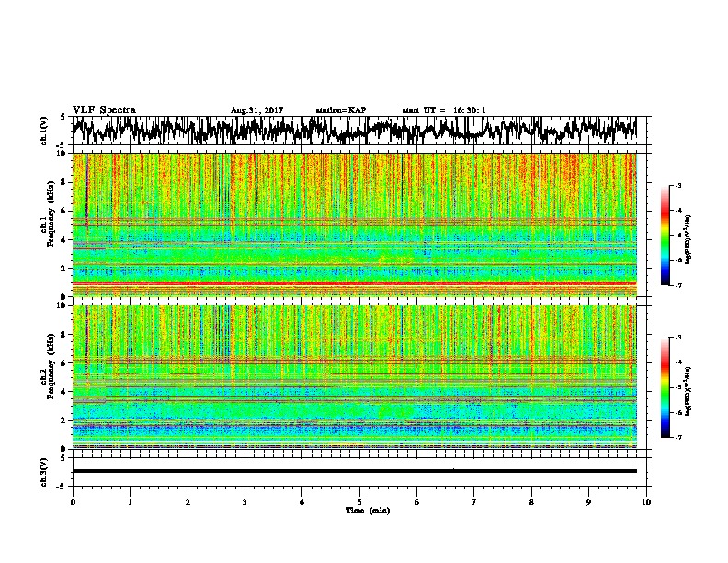Click the 'start UT = 16:30: 1' label

[x=444, y=110]
